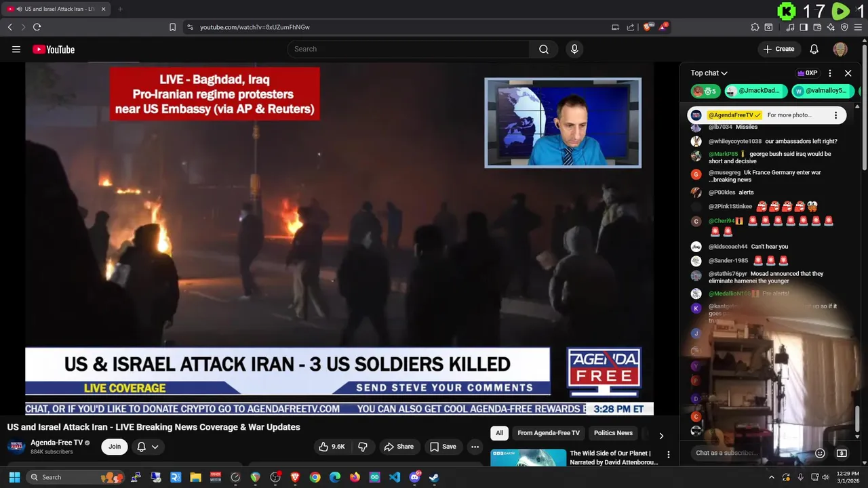Image resolution: width=868 pixels, height=488 pixels.
Task: Open Brave Shields lion icon
Action: (648, 27)
